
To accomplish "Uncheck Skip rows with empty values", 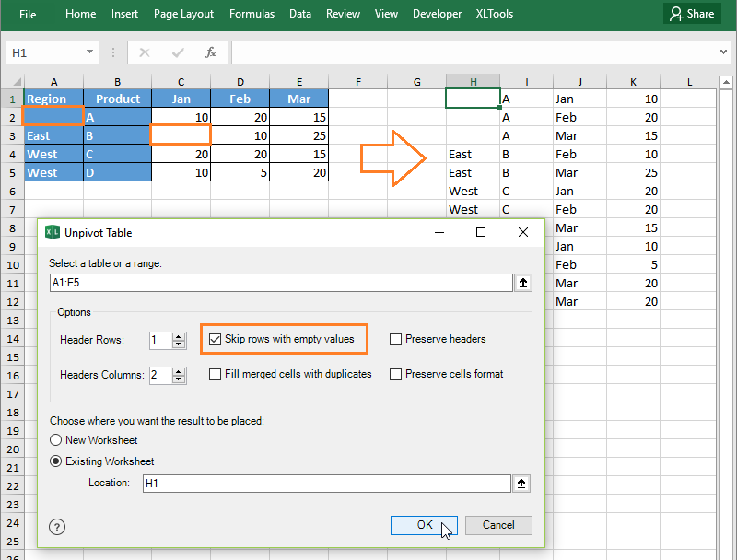I will pos(216,339).
